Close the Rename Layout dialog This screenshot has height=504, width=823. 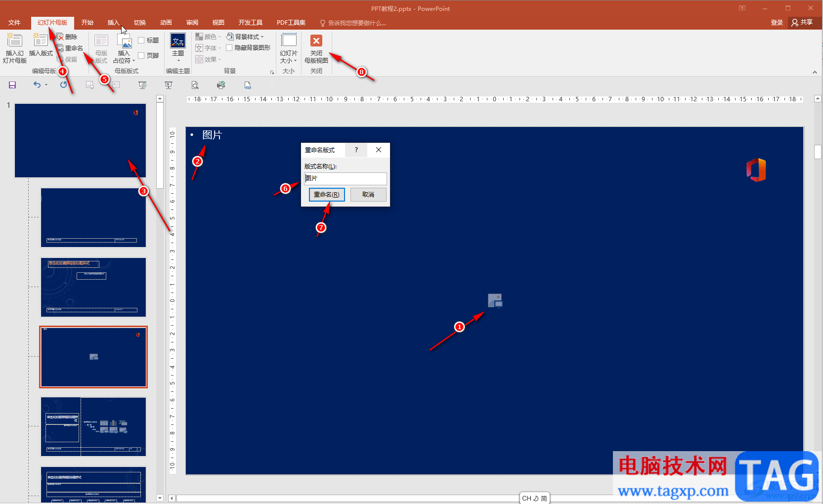tap(378, 150)
